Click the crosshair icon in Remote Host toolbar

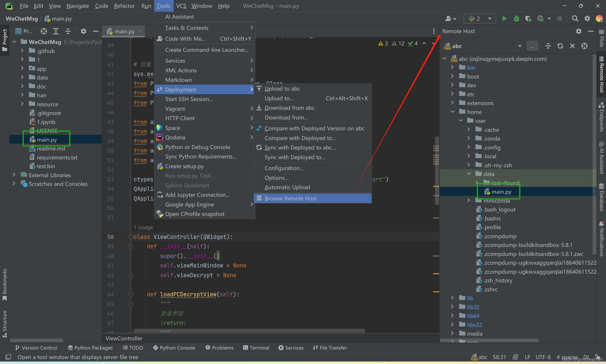tap(584, 46)
